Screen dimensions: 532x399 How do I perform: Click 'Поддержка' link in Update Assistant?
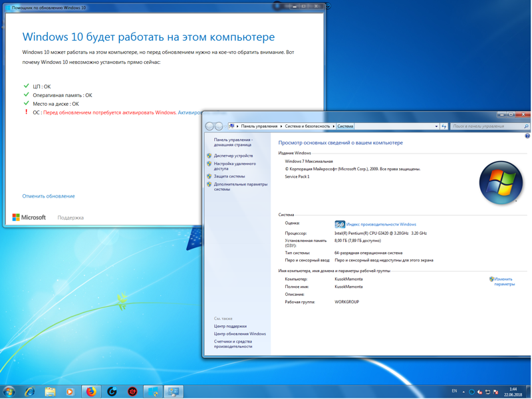[x=70, y=218]
